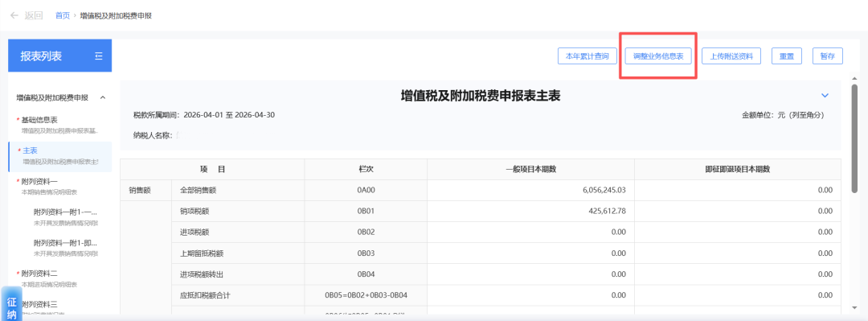Select 主表 in the report list
This screenshot has height=321, width=868.
(59, 156)
